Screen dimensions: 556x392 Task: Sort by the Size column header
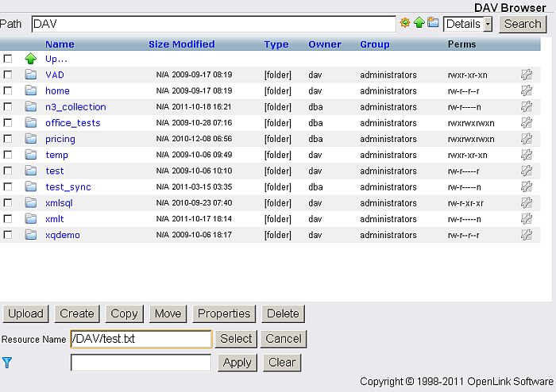(x=159, y=44)
